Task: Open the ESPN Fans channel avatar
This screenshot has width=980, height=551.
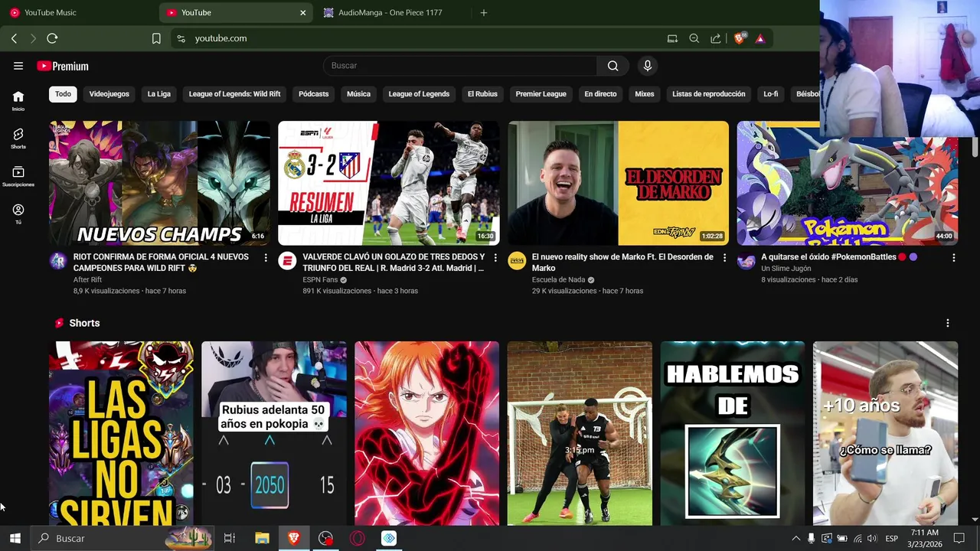Action: [287, 261]
